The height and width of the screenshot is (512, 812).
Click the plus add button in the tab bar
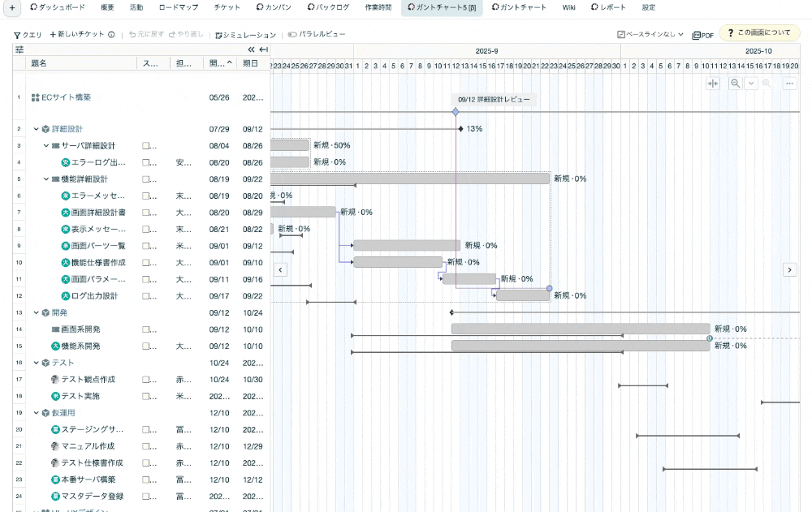(x=12, y=8)
